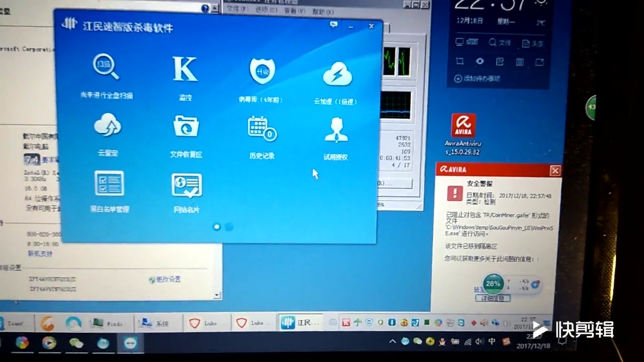The height and width of the screenshot is (362, 644).
Task: Open colorful pinwheel app on host taskbar
Action: click(22, 343)
